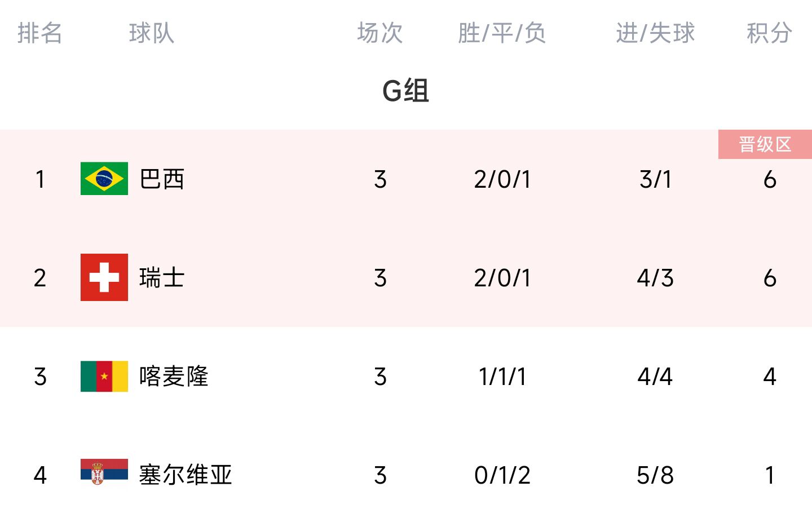Click the Brazil flag icon
Viewport: 812px width, 522px height.
pyautogui.click(x=104, y=179)
